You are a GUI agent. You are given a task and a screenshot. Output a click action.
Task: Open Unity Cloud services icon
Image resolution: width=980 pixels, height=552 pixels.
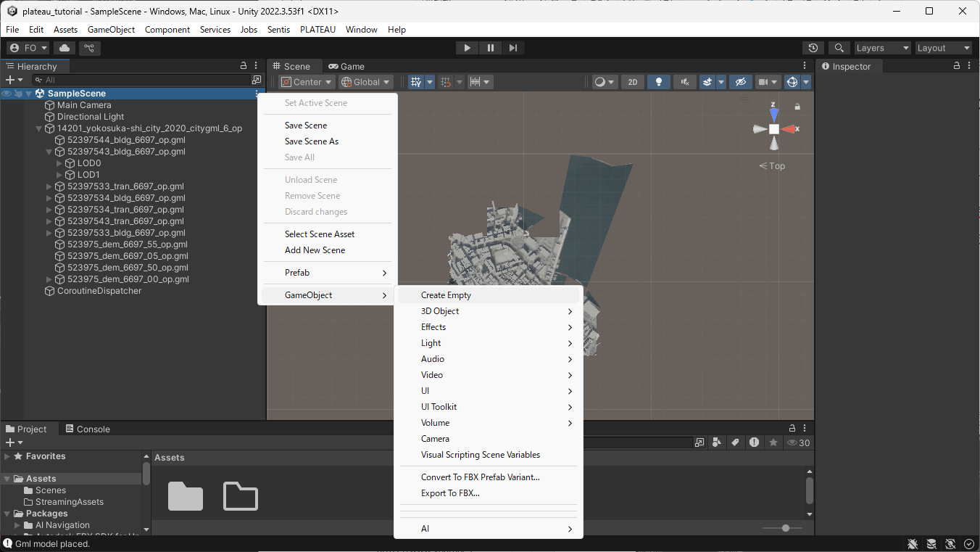pos(65,48)
